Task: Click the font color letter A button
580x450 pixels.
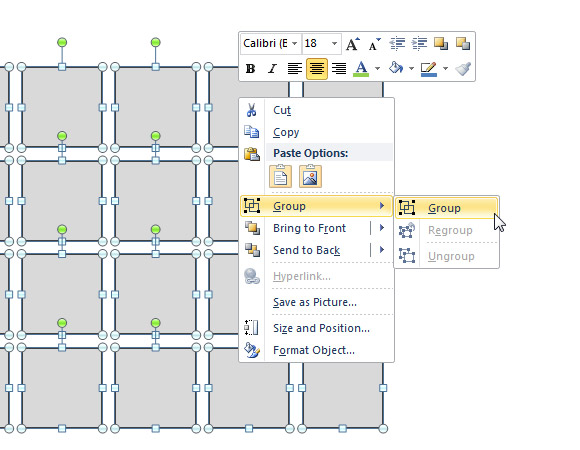Action: coord(361,69)
